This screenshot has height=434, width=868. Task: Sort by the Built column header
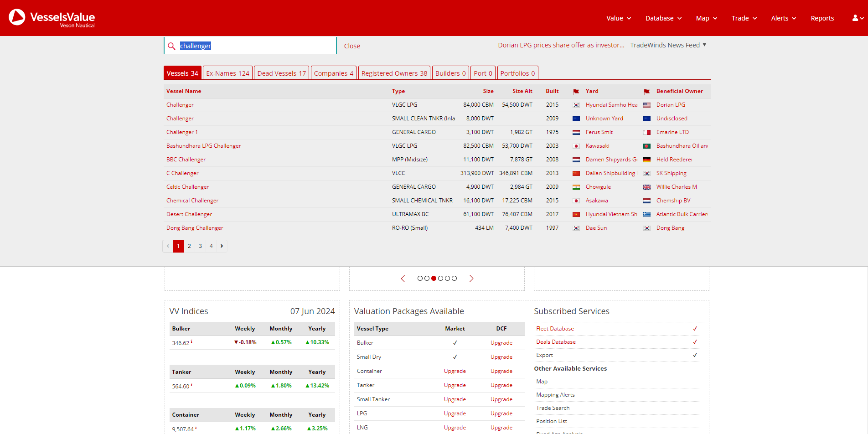(552, 91)
